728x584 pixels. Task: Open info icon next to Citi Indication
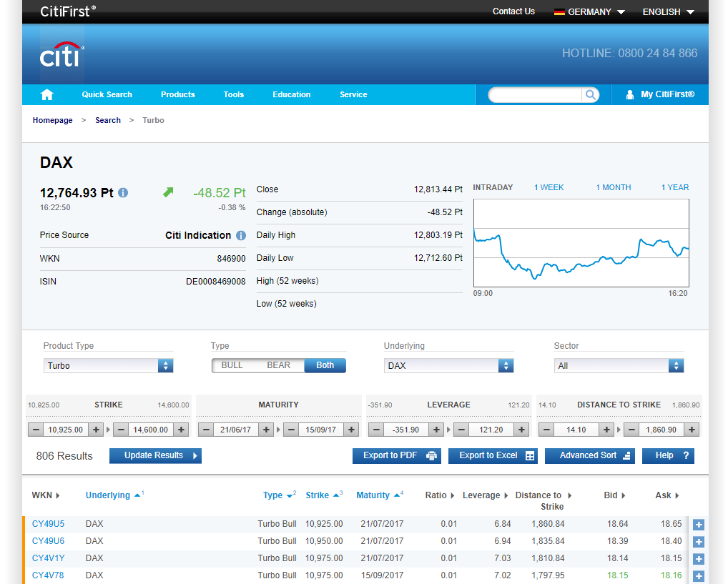click(241, 235)
